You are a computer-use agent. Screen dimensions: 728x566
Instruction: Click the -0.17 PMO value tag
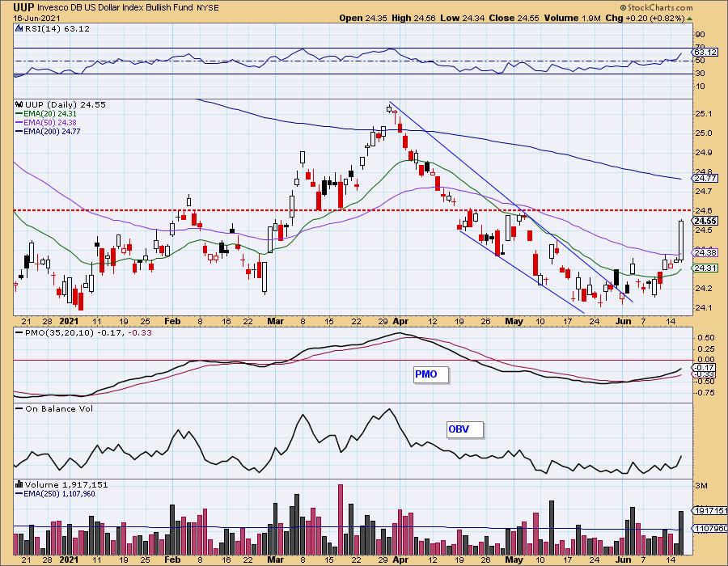[x=705, y=367]
